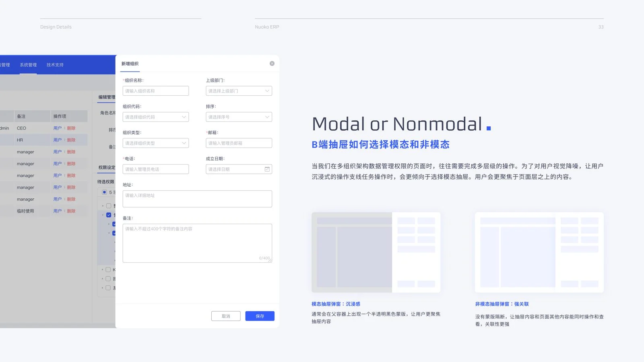Click the modal drawer illustration thumbnail
This screenshot has width=644, height=362.
[x=376, y=252]
